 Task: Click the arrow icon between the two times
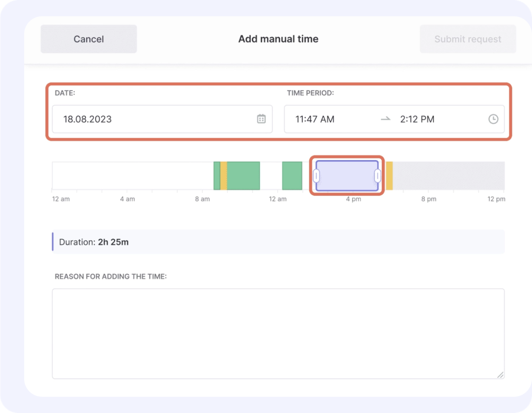(385, 119)
